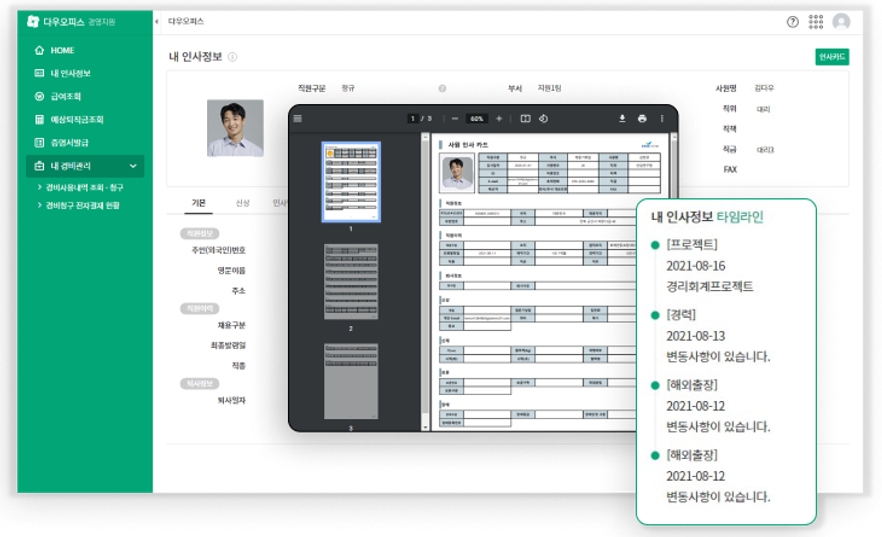Open 예상퇴직금조회 sidebar item

(76, 120)
